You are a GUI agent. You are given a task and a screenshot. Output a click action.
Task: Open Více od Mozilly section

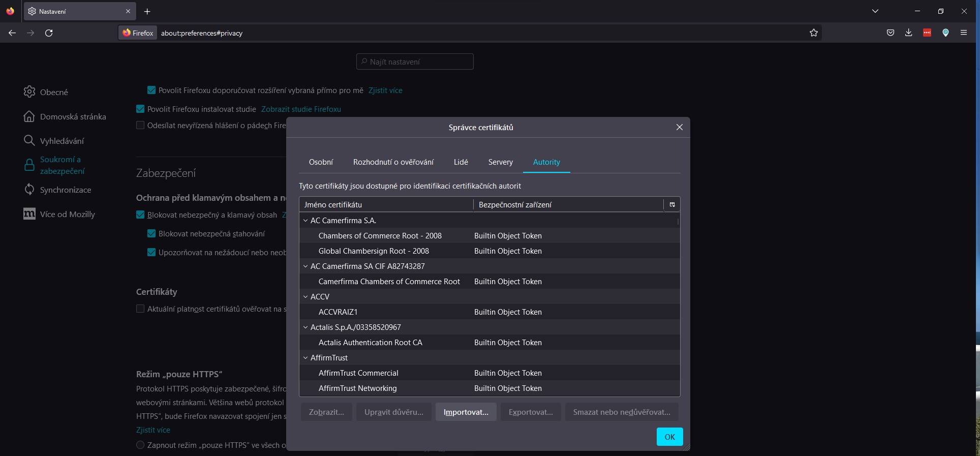59,214
